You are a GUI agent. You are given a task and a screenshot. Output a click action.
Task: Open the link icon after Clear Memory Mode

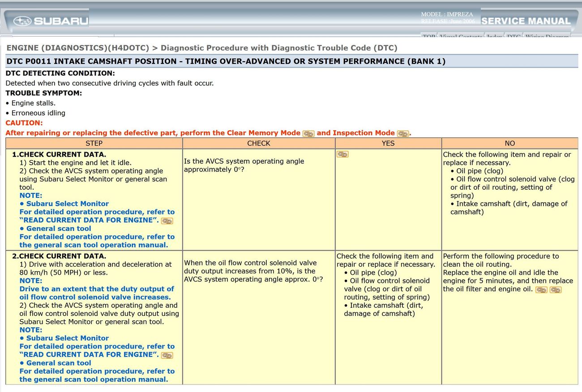pyautogui.click(x=308, y=133)
